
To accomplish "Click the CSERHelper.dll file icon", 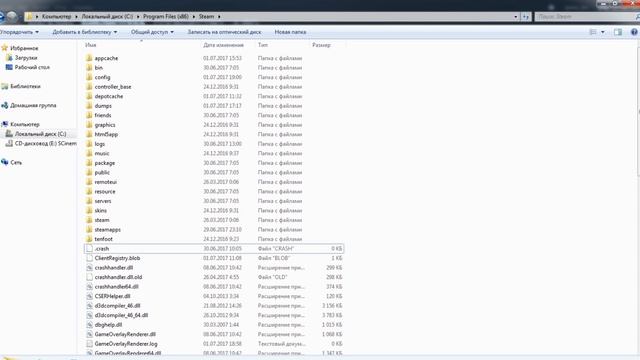I will tap(89, 296).
